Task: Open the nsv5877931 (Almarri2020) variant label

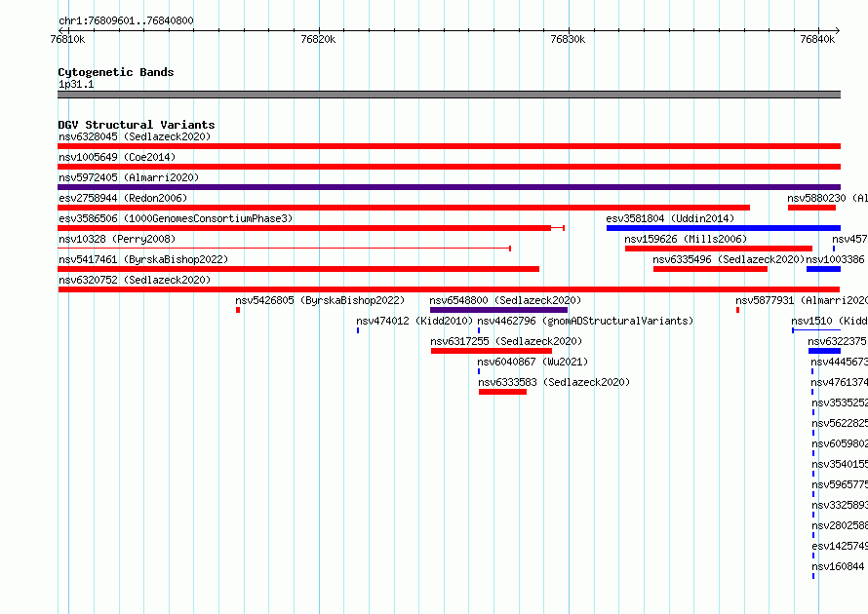Action: (801, 300)
